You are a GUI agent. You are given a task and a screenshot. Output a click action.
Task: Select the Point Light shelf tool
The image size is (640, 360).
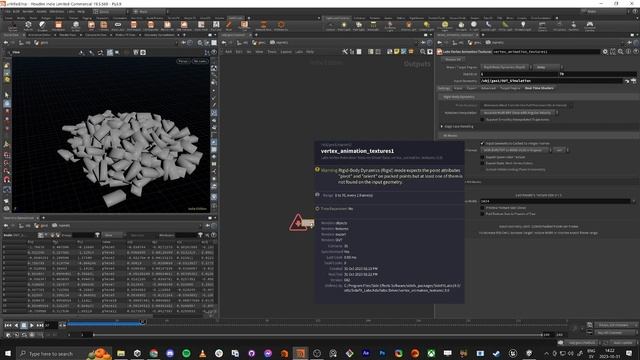[344, 26]
